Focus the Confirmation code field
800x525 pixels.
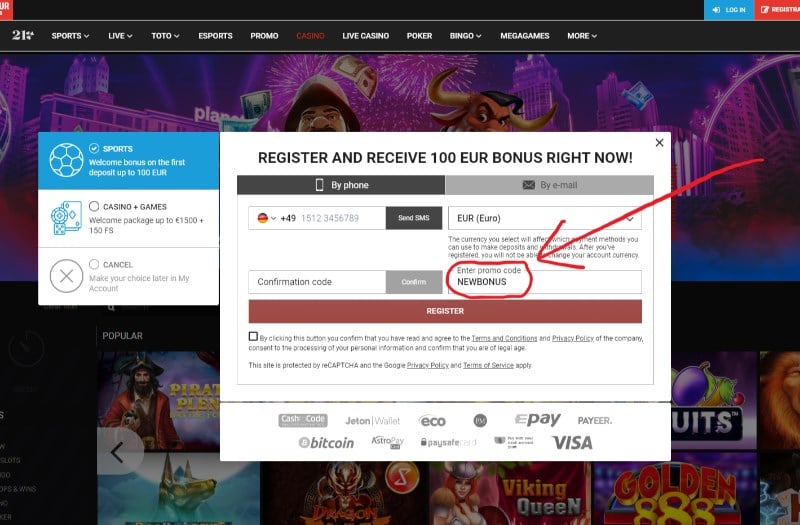click(x=317, y=282)
